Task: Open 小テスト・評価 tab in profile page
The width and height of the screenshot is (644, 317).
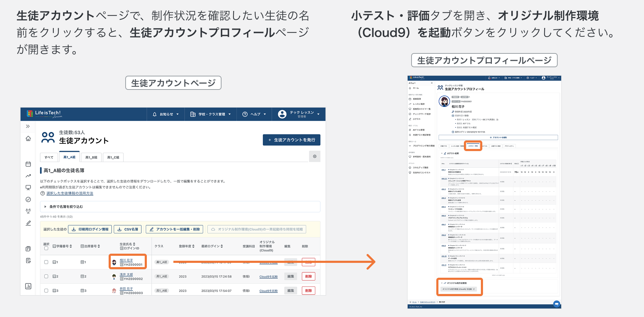Action: [473, 146]
